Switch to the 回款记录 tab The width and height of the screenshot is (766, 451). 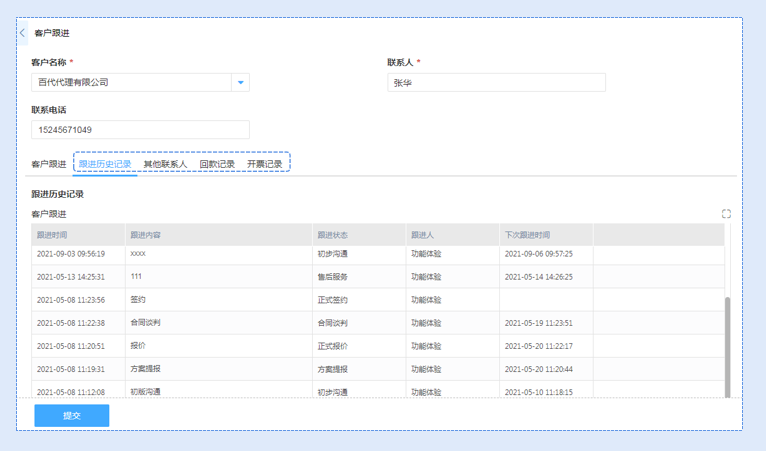[x=217, y=164]
